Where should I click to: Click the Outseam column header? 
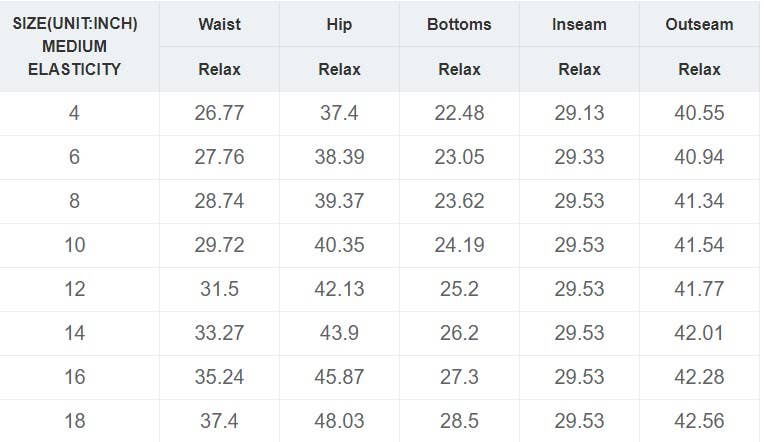point(699,24)
